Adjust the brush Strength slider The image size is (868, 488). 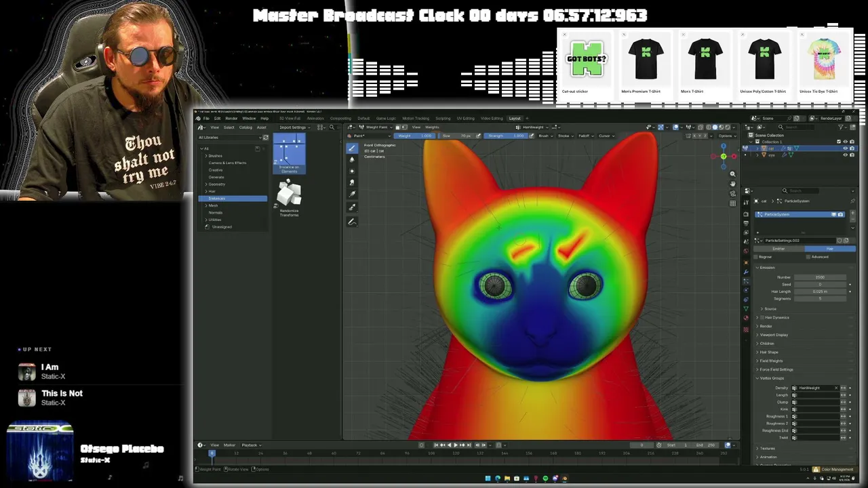pyautogui.click(x=506, y=136)
